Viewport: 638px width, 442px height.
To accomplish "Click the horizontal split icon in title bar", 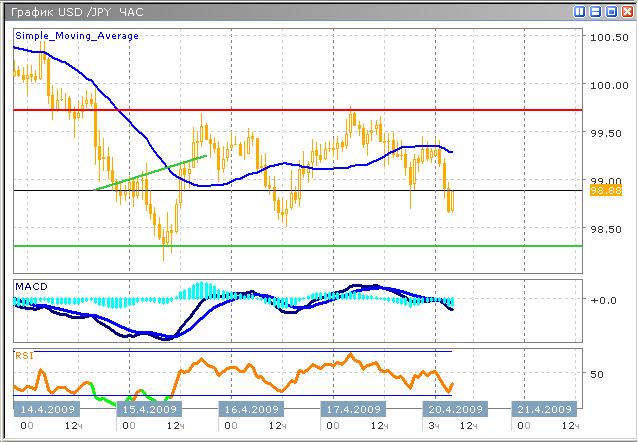I will 596,11.
